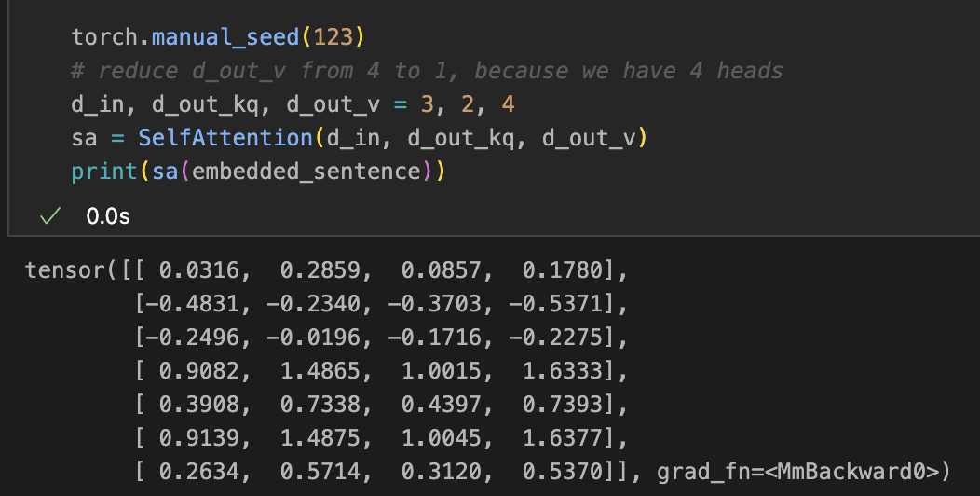Screen dimensions: 980x496
Task: Click the SelfAttention class name
Action: (x=226, y=139)
